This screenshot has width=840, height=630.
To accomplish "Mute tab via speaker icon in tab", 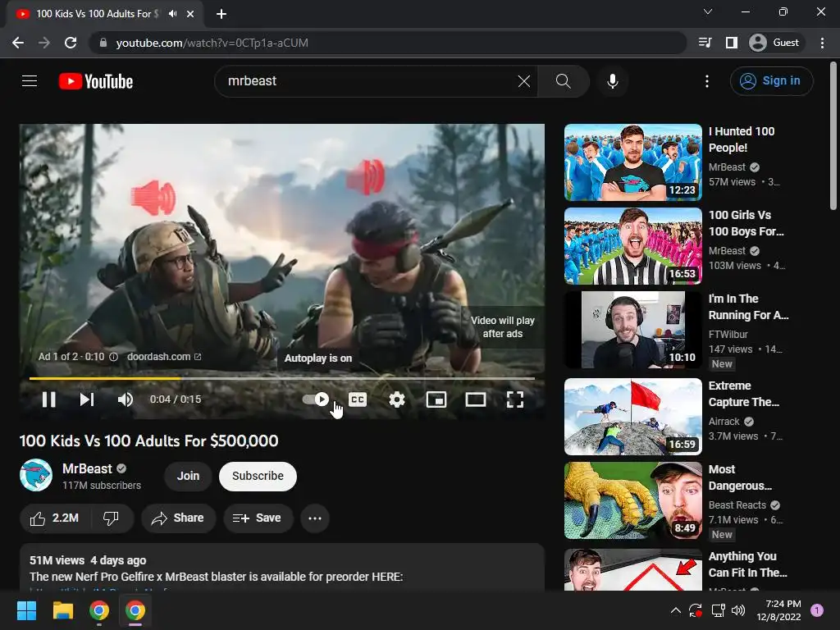I will coord(172,14).
